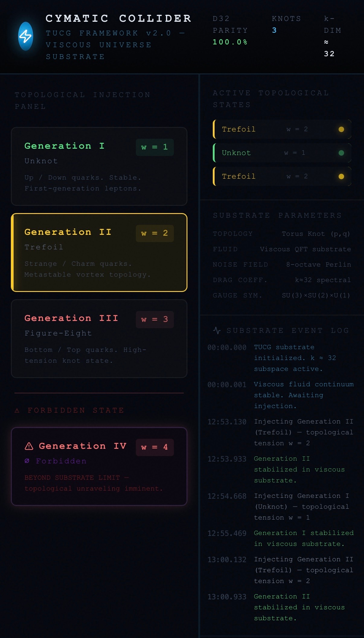364x638 pixels.
Task: Click the Torus Knot (p,q) topology value
Action: pyautogui.click(x=316, y=234)
